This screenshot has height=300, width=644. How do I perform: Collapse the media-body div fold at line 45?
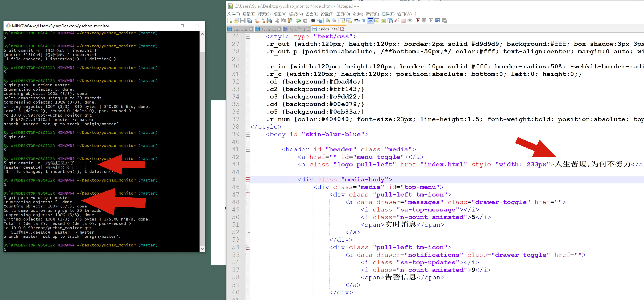[x=248, y=179]
